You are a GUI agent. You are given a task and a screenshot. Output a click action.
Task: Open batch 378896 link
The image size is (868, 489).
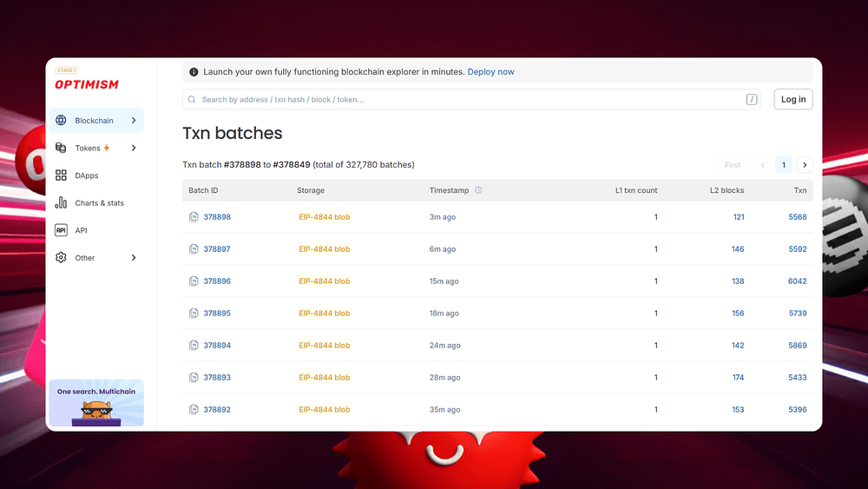217,281
